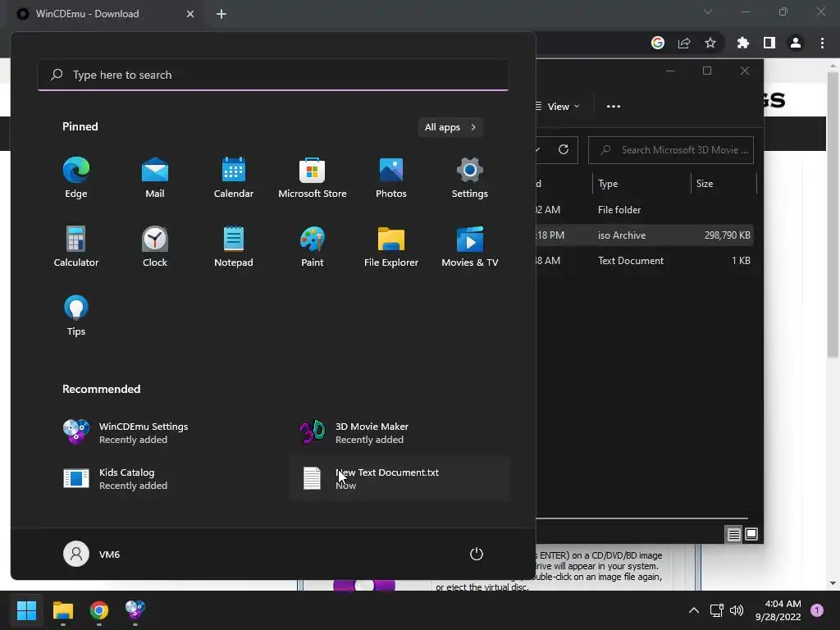Screen dimensions: 840x630
Task: Open the Mail app
Action: click(x=155, y=178)
